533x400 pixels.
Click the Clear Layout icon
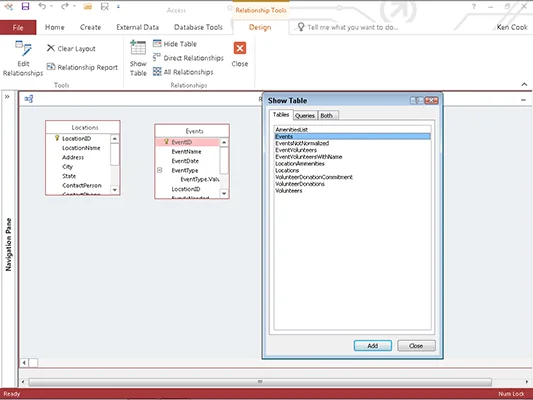(51, 48)
